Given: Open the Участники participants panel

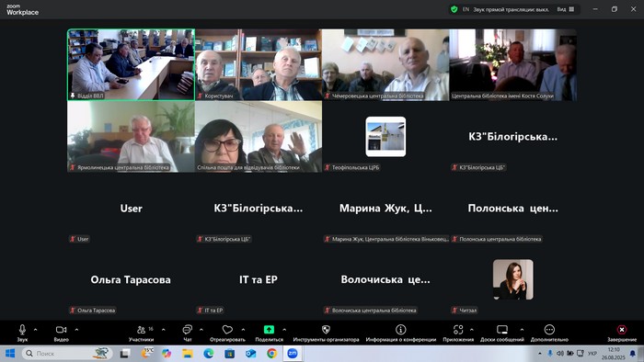Looking at the screenshot, I should pyautogui.click(x=142, y=333).
